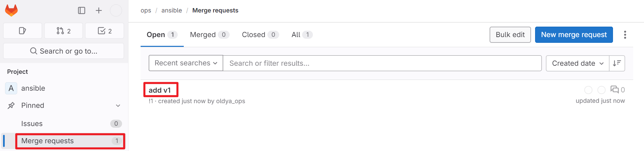The image size is (644, 151).
Task: Open the add v1 merge request
Action: [x=160, y=90]
